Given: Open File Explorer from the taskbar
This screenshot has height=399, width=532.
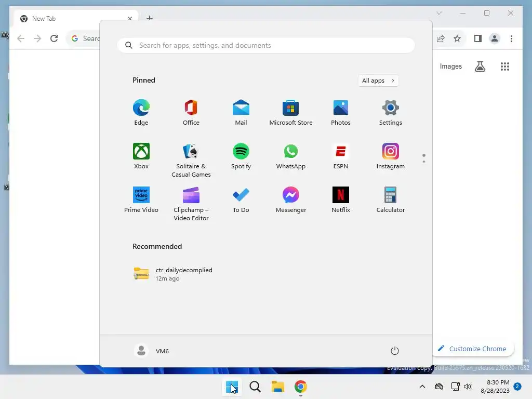Looking at the screenshot, I should (278, 387).
